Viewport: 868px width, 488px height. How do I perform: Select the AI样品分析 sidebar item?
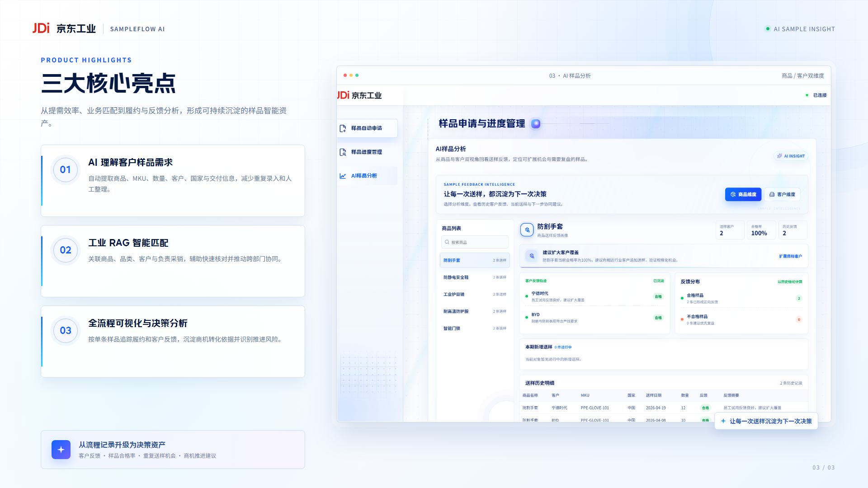point(368,176)
